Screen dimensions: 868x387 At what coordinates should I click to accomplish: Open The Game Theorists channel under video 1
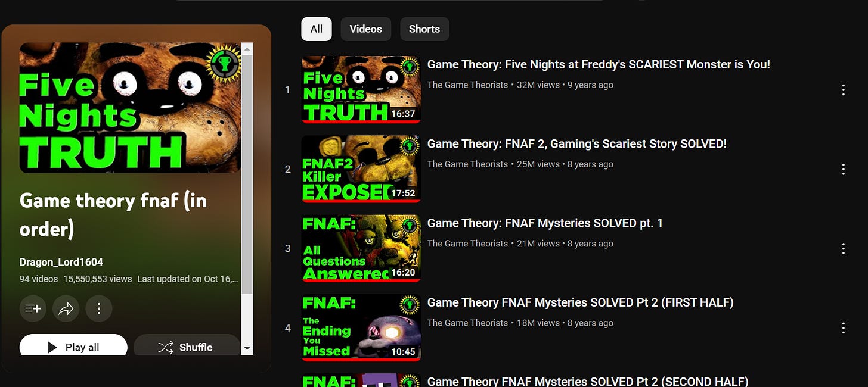467,85
